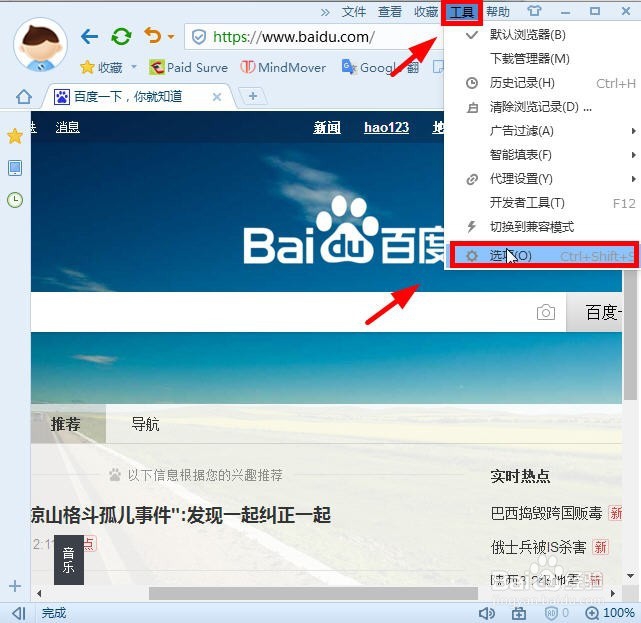Open sidebar favorites star icon
Viewport: 641px width, 623px height.
pos(15,136)
